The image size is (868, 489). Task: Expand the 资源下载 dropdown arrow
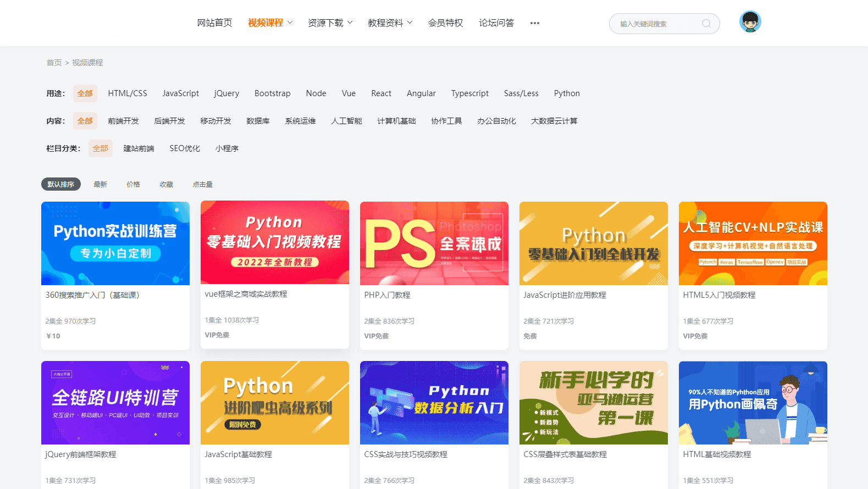(x=350, y=23)
